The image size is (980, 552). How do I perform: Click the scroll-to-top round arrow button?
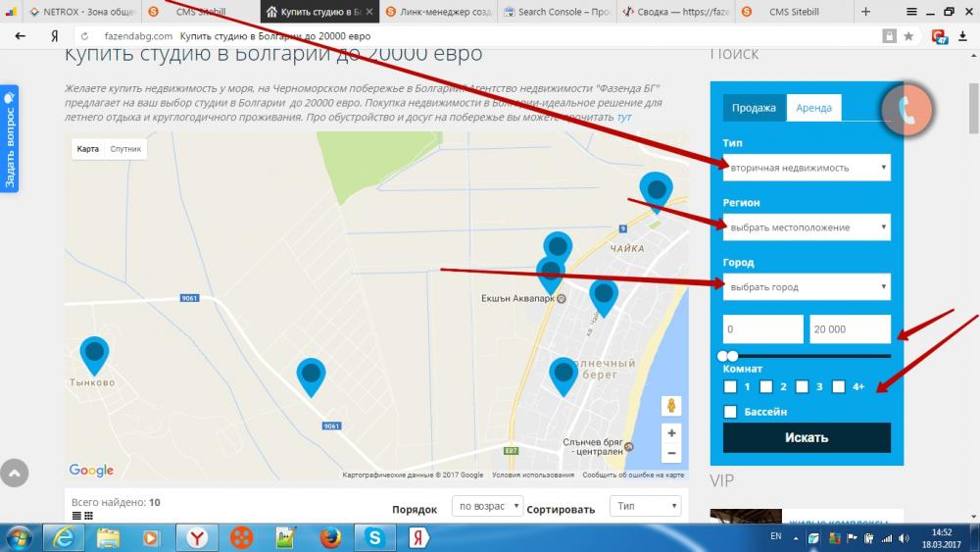pos(15,474)
